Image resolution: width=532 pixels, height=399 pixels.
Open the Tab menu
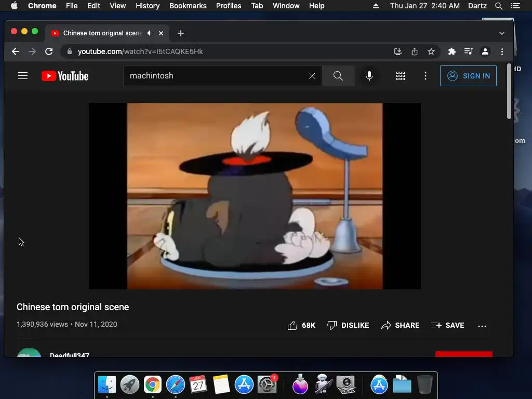(x=257, y=6)
